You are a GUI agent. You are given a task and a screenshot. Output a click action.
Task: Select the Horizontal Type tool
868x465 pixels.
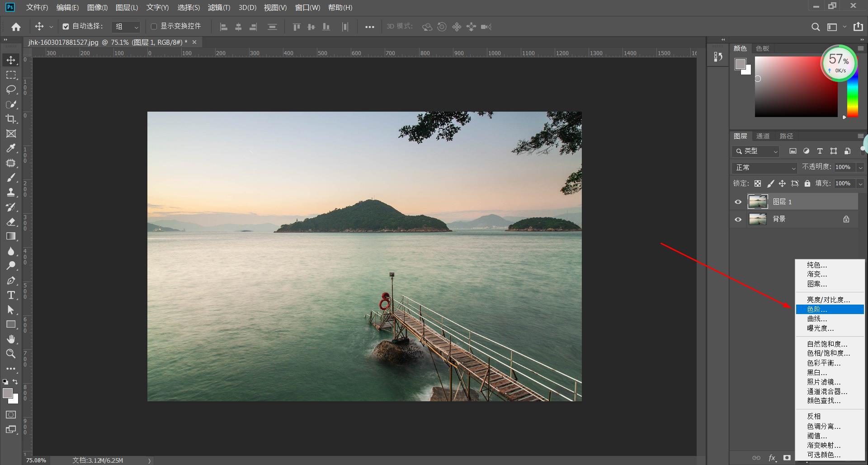(x=11, y=296)
